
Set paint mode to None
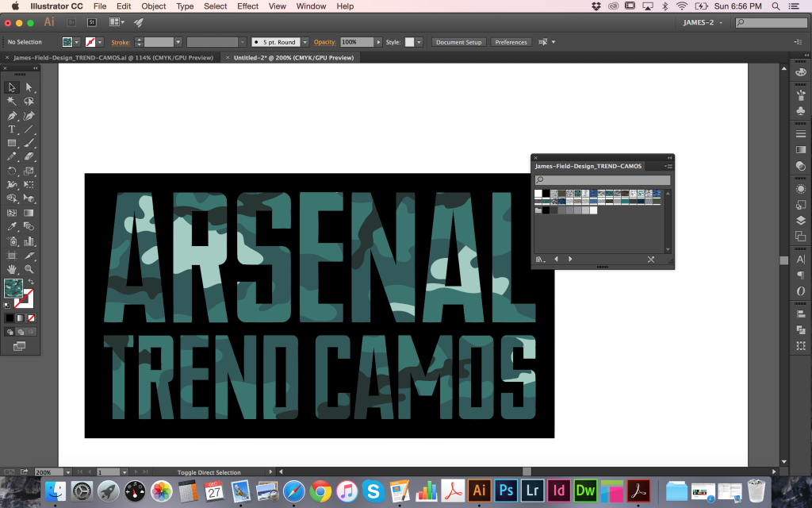tap(31, 317)
